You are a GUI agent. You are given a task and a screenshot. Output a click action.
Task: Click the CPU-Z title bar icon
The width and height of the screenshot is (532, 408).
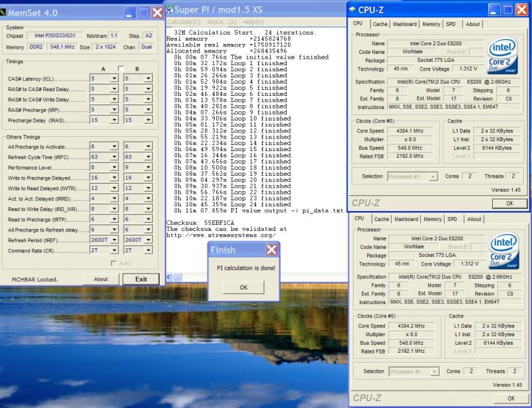(x=352, y=10)
